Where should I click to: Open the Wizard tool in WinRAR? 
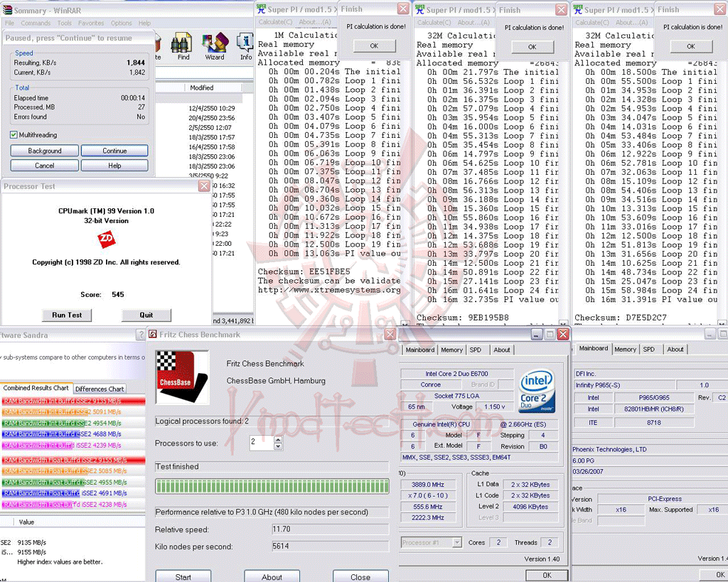coord(215,46)
